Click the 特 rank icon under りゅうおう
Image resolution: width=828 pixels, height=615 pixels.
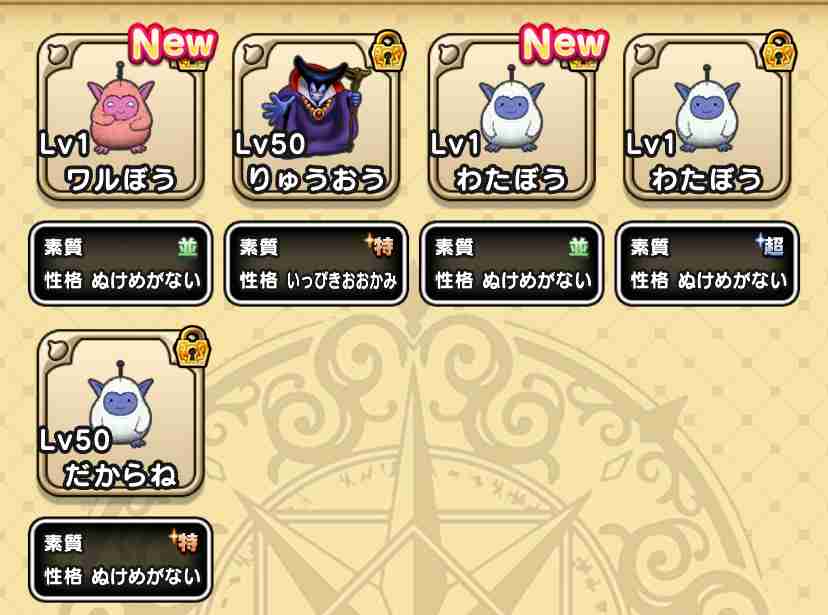click(381, 246)
